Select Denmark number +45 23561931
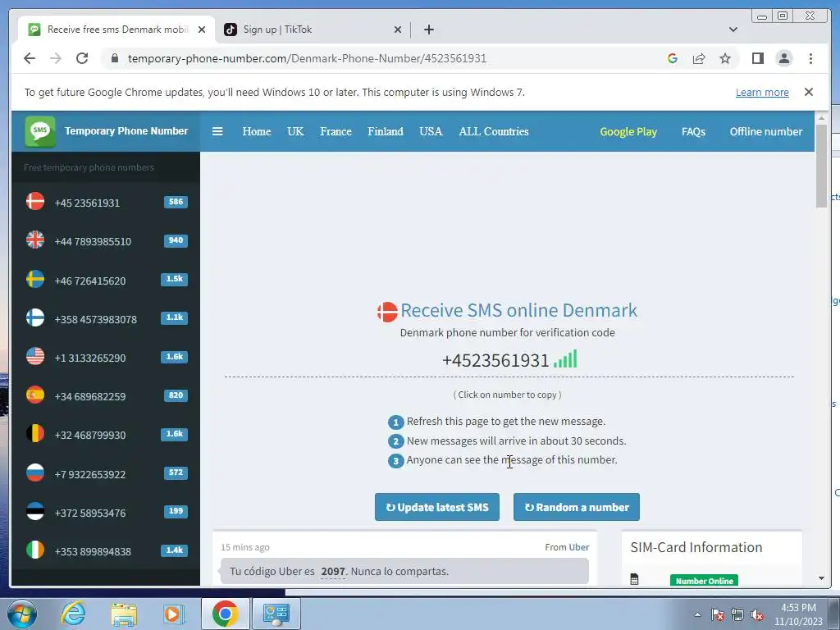 coord(106,203)
